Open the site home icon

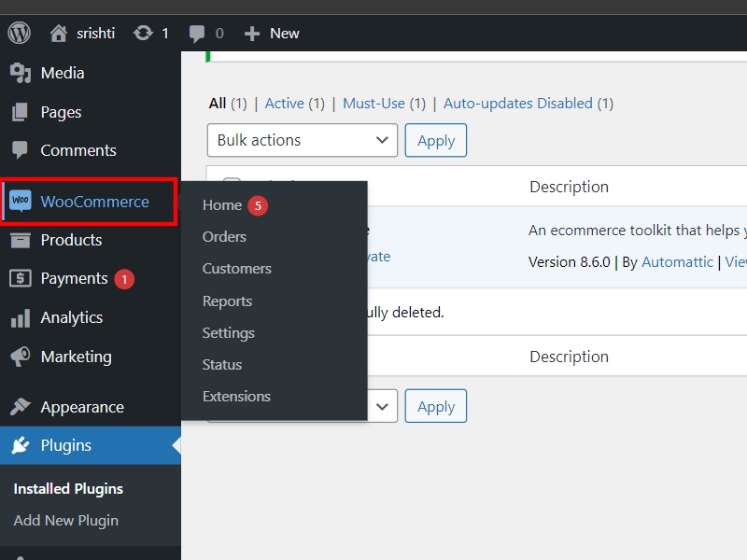pos(59,33)
